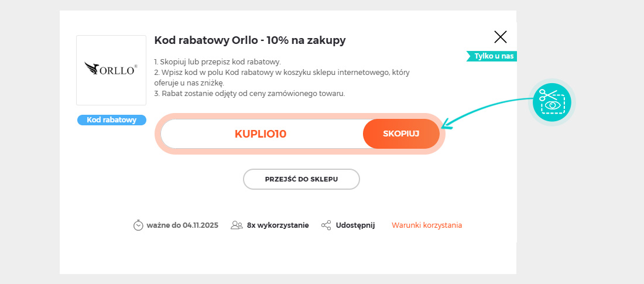Click the '8x wykorzystanie' usage text
The width and height of the screenshot is (644, 284).
[278, 225]
